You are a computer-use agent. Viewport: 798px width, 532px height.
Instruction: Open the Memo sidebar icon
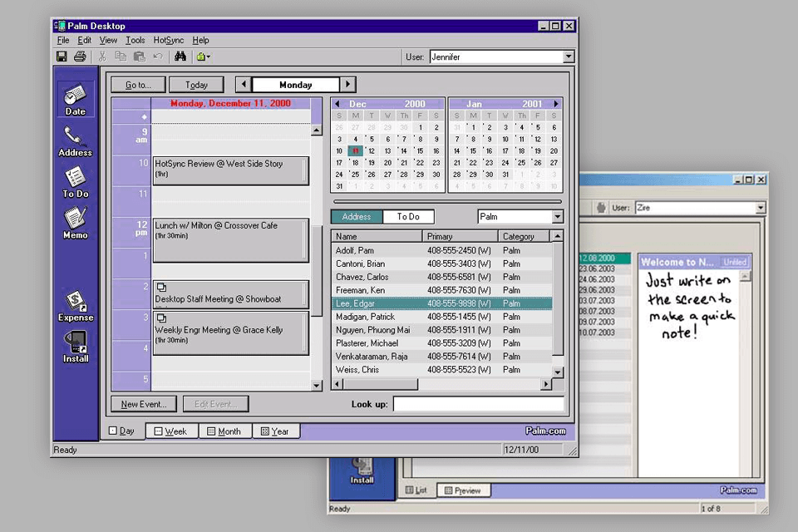click(76, 224)
